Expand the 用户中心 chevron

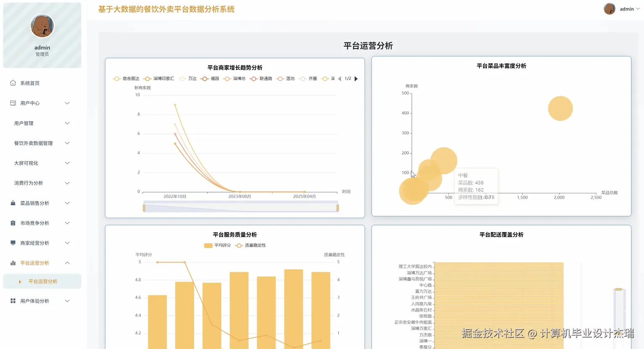coord(67,103)
